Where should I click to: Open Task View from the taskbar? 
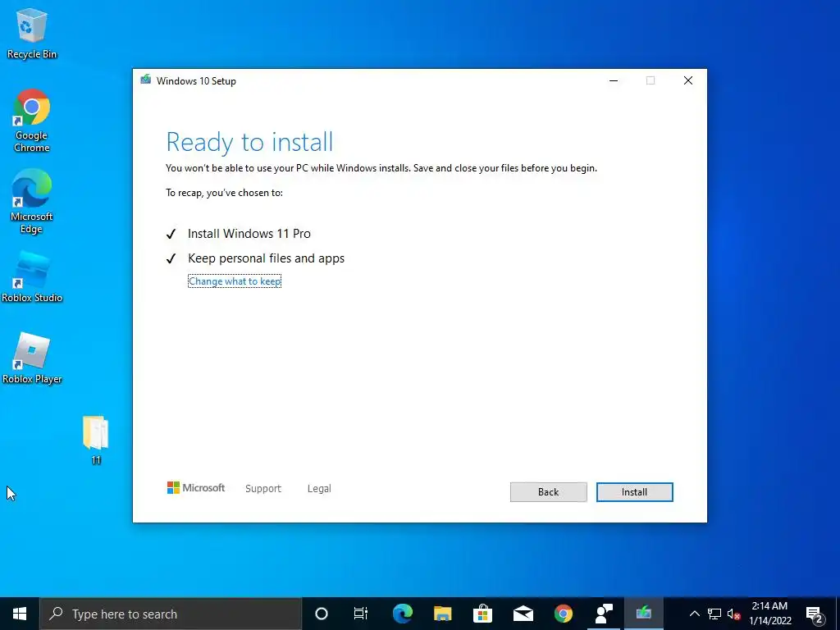[361, 614]
